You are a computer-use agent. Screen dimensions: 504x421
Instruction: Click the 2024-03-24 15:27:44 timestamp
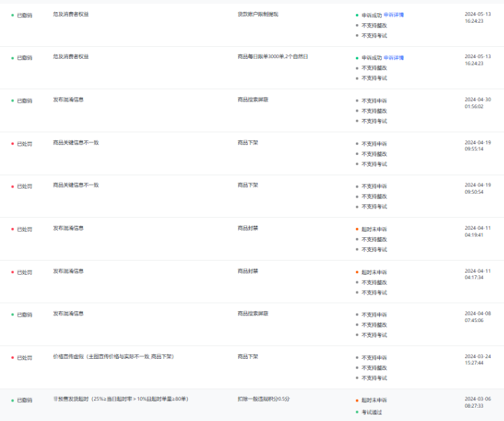pyautogui.click(x=477, y=359)
